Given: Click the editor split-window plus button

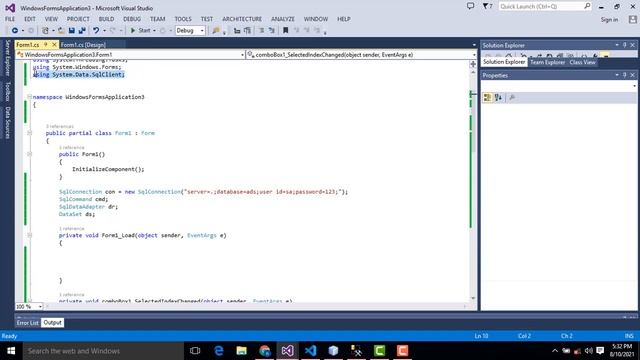Looking at the screenshot, I should pos(473,64).
